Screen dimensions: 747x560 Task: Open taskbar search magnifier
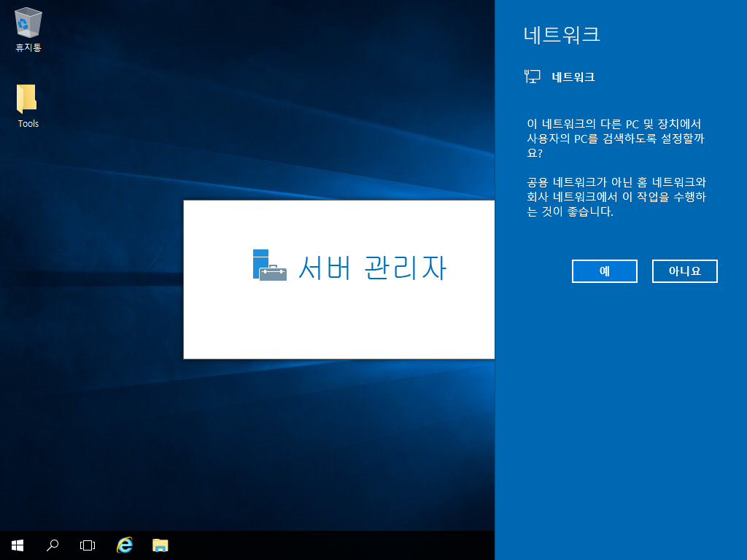(x=53, y=545)
